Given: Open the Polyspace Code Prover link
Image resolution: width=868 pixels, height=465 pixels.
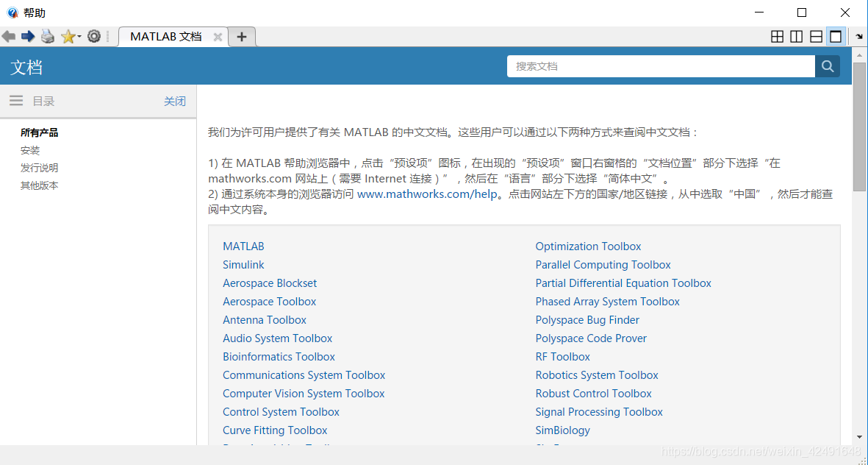Looking at the screenshot, I should pyautogui.click(x=591, y=338).
